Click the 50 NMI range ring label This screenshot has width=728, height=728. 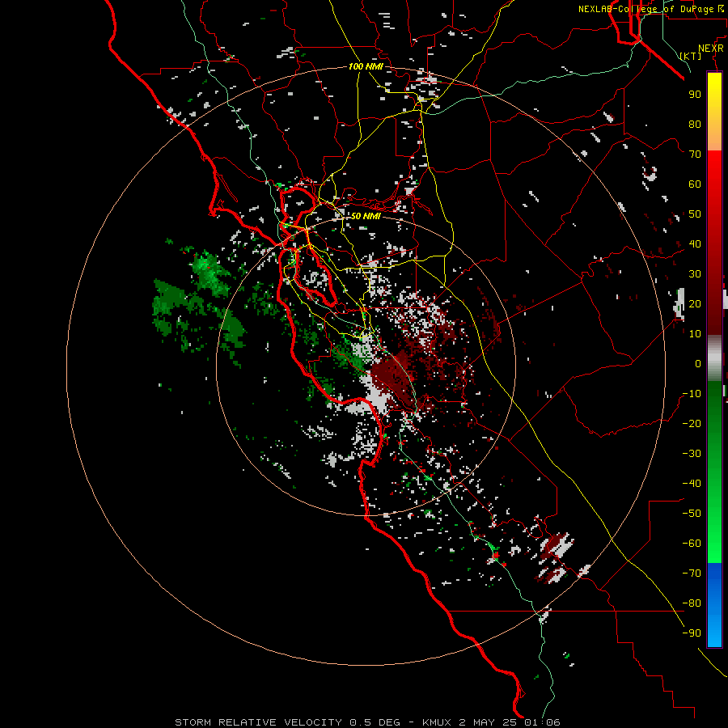click(x=366, y=216)
